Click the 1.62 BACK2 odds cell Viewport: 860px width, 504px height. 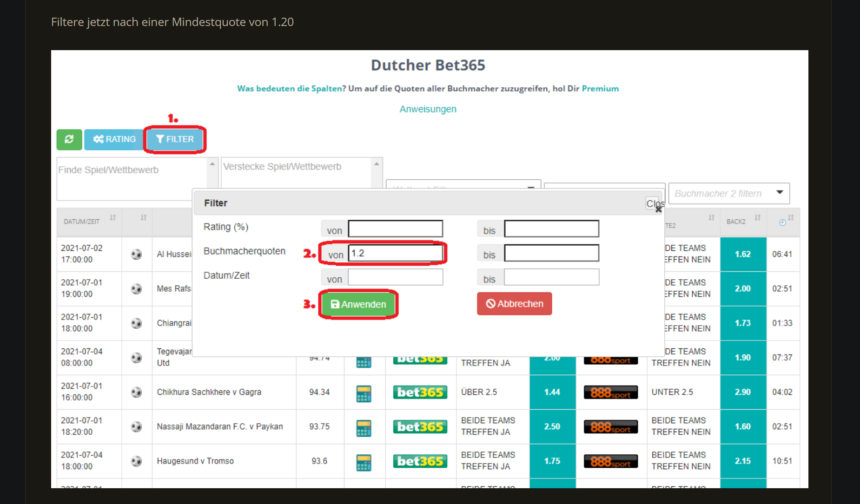743,255
